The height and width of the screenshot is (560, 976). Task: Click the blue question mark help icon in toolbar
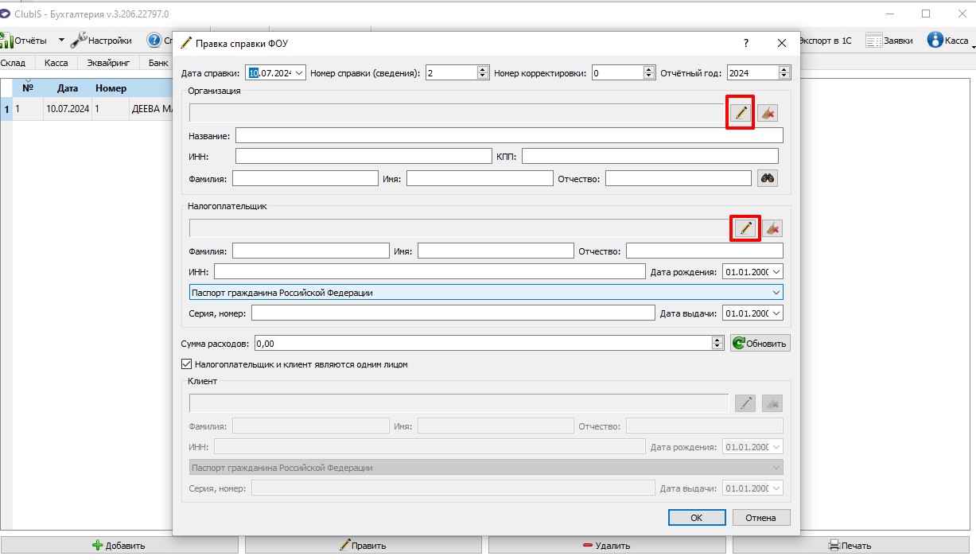(154, 41)
